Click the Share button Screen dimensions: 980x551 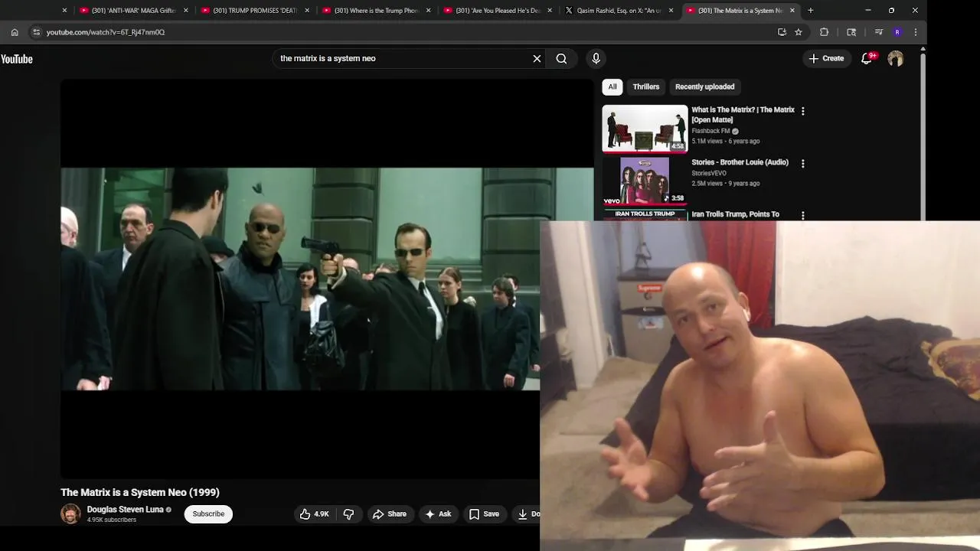(390, 514)
